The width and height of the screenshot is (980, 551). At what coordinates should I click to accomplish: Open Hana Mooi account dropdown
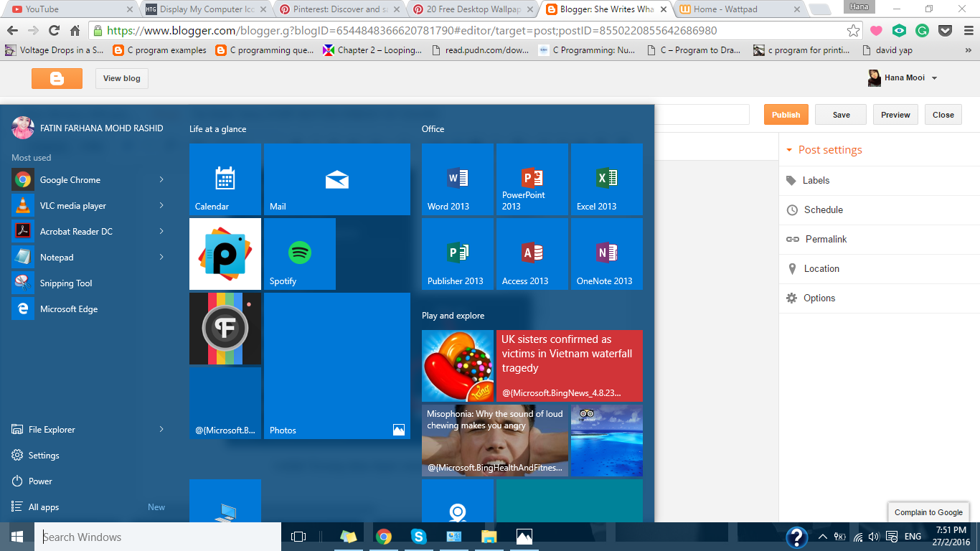coord(903,78)
